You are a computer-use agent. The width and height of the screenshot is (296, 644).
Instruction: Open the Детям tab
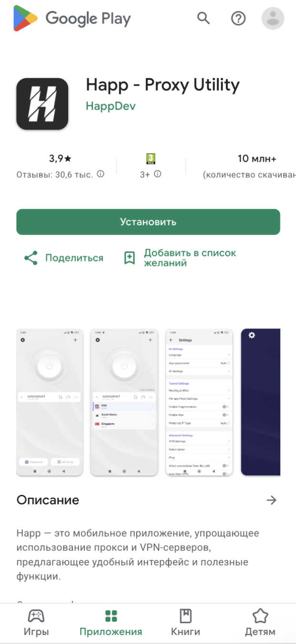click(x=260, y=623)
